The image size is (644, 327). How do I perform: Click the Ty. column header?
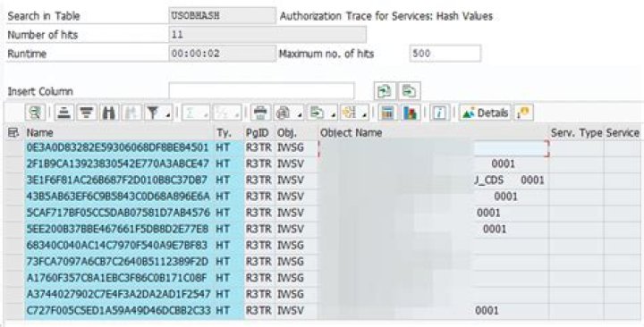click(228, 132)
